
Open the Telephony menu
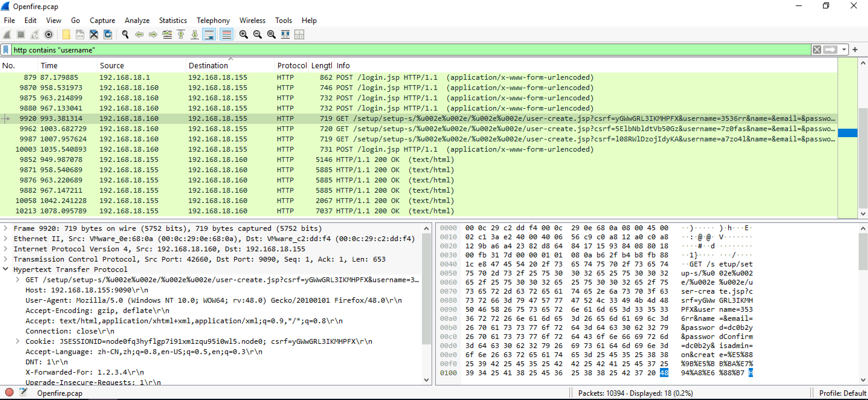pyautogui.click(x=213, y=21)
